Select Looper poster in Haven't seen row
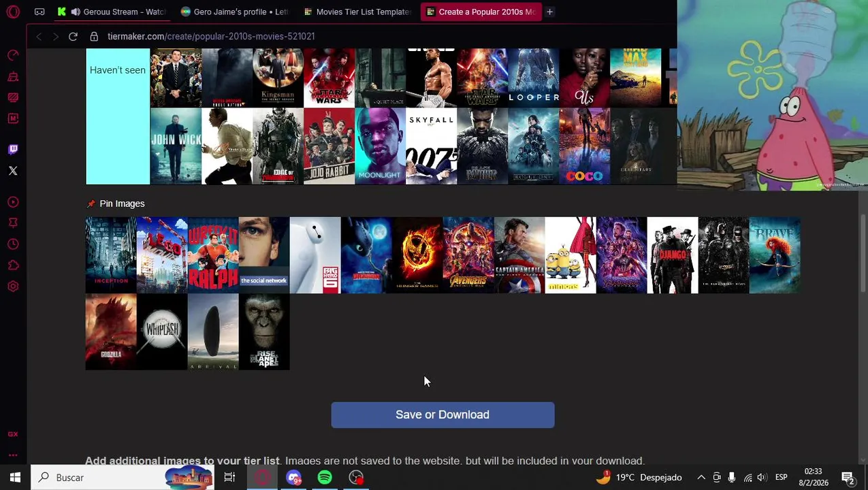 tap(534, 78)
